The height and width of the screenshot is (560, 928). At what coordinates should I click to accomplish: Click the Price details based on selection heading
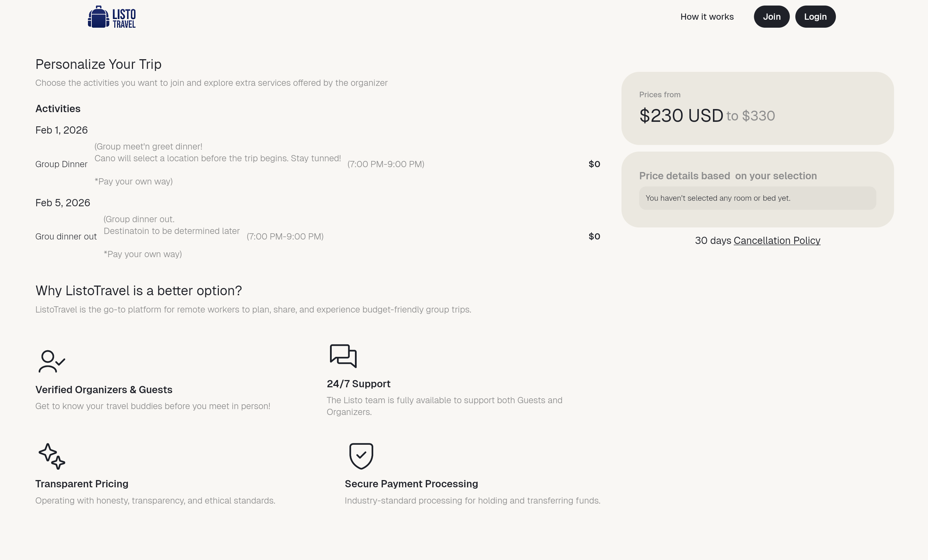pyautogui.click(x=728, y=176)
